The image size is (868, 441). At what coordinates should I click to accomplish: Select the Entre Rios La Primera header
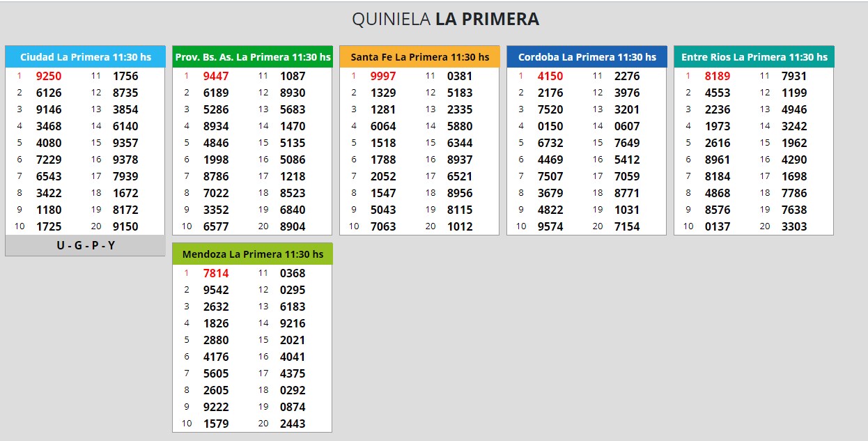click(x=754, y=57)
